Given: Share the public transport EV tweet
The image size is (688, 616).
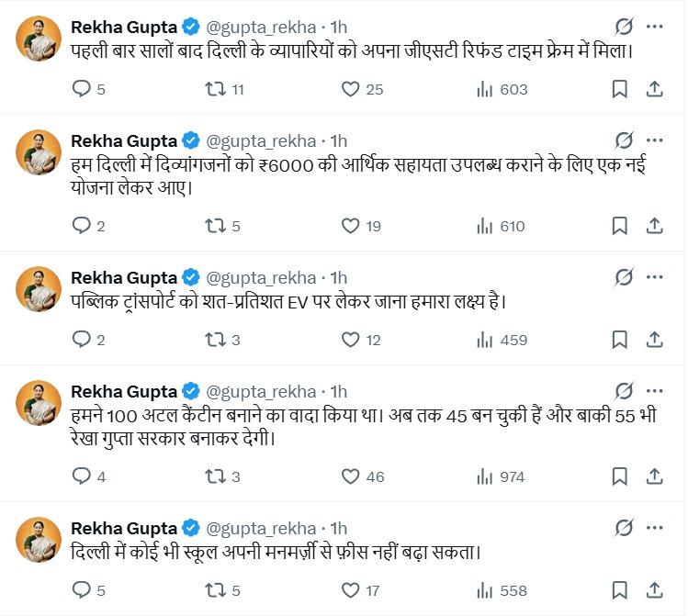Looking at the screenshot, I should (655, 340).
